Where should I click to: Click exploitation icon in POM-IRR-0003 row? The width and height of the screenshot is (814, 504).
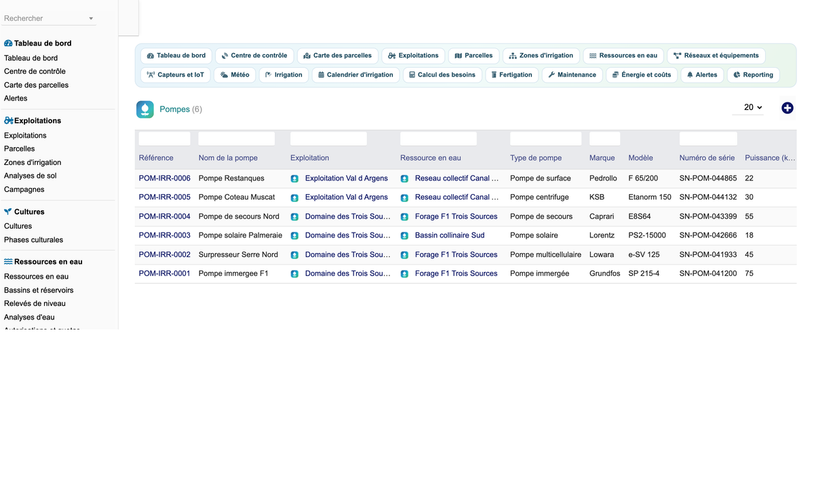[x=294, y=236]
